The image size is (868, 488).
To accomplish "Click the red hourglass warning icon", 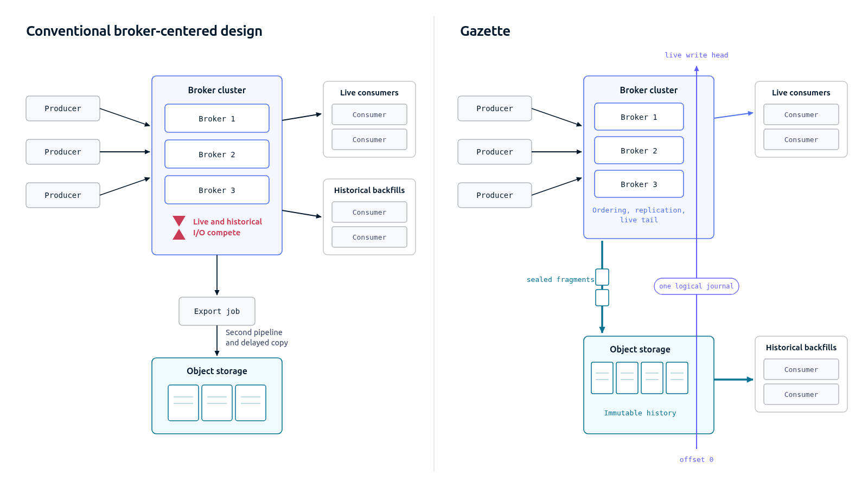I will tap(179, 228).
